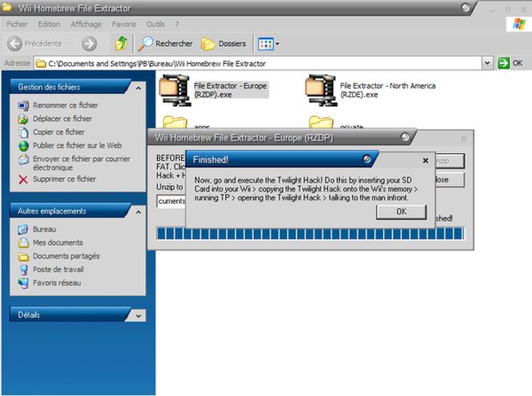Click Copier ce fichier
Viewport: 532px width, 396px height.
click(59, 132)
